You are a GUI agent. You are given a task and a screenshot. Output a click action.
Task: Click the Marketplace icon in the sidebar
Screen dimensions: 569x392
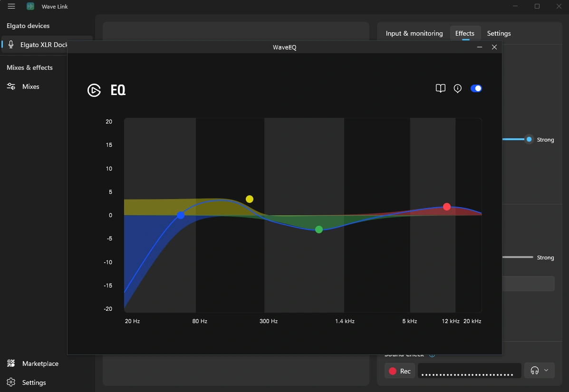tap(11, 363)
